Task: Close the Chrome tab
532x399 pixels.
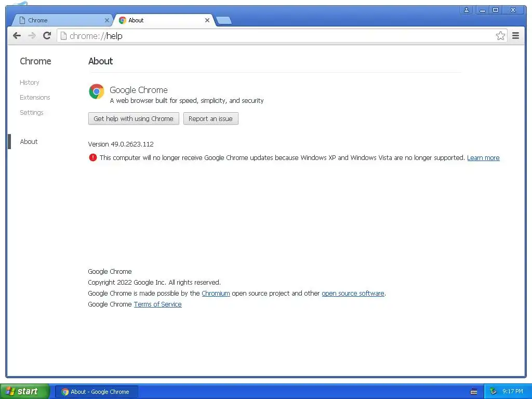Action: click(107, 20)
